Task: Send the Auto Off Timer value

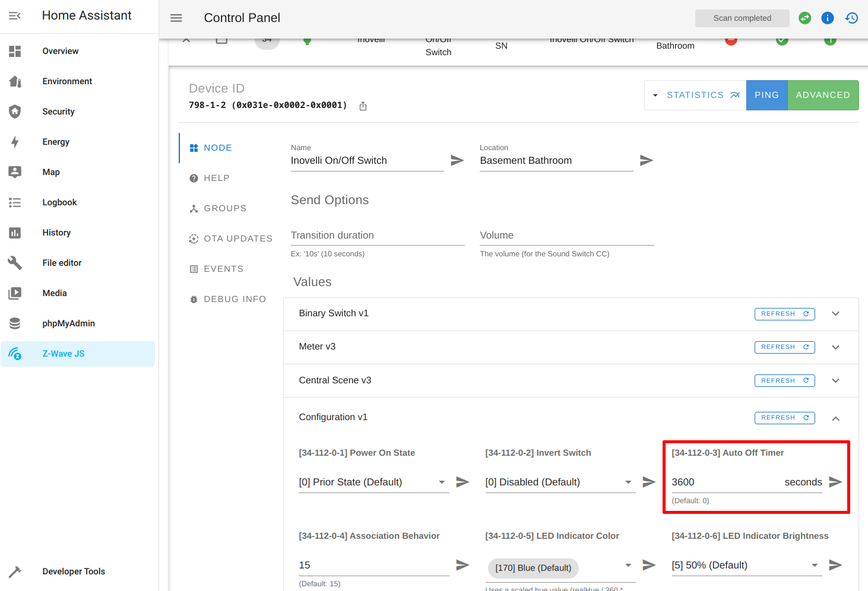Action: coord(835,482)
